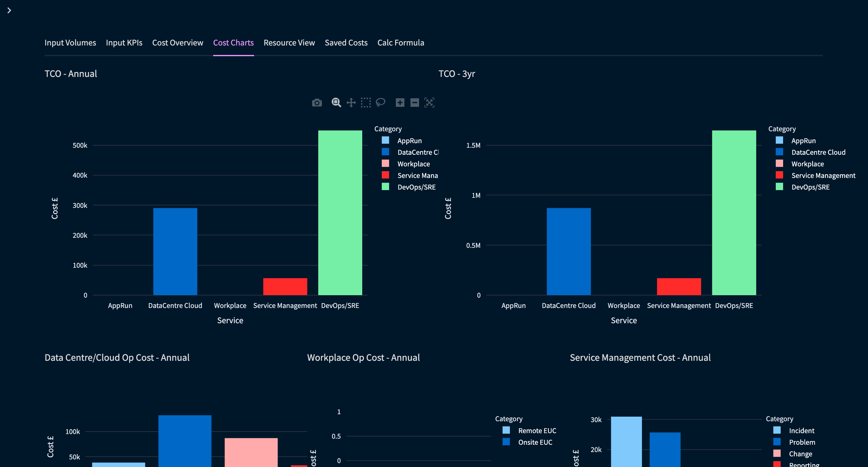868x467 pixels.
Task: Expand the sidebar with the chevron arrow
Action: click(x=9, y=10)
